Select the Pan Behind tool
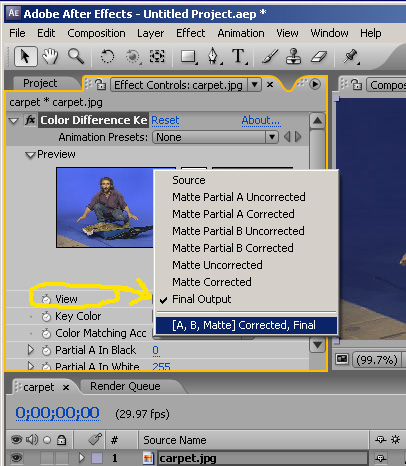This screenshot has width=406, height=466. [x=157, y=56]
